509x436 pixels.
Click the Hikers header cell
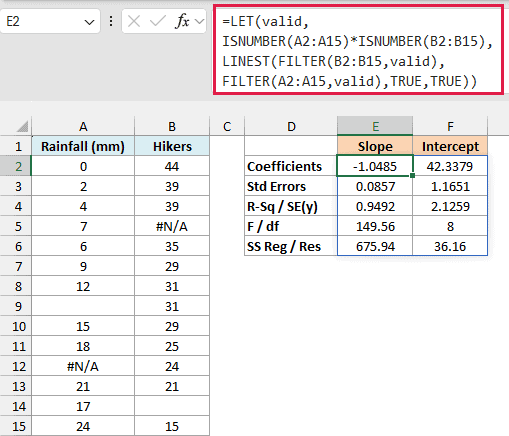click(x=172, y=146)
